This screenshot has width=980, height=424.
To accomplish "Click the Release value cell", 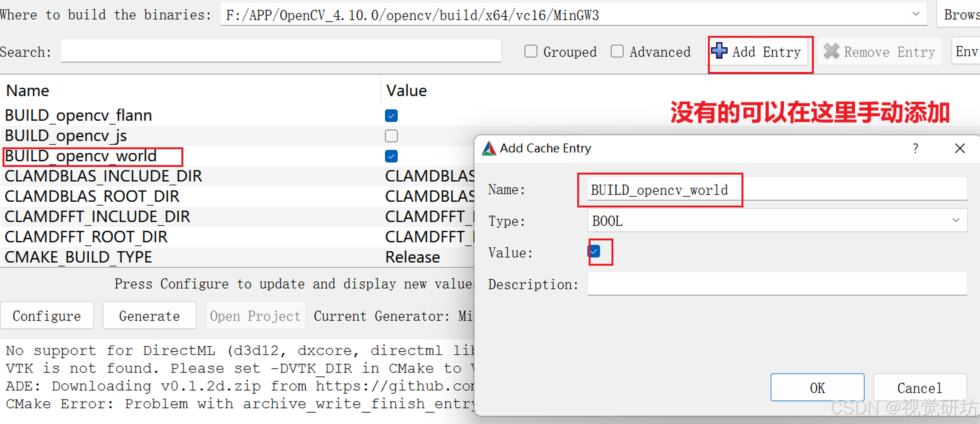I will tap(412, 257).
